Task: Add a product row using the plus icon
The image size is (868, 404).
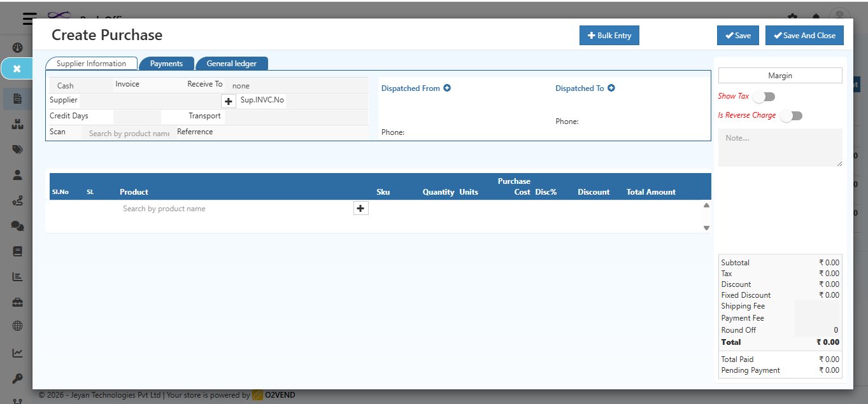Action: pos(360,208)
